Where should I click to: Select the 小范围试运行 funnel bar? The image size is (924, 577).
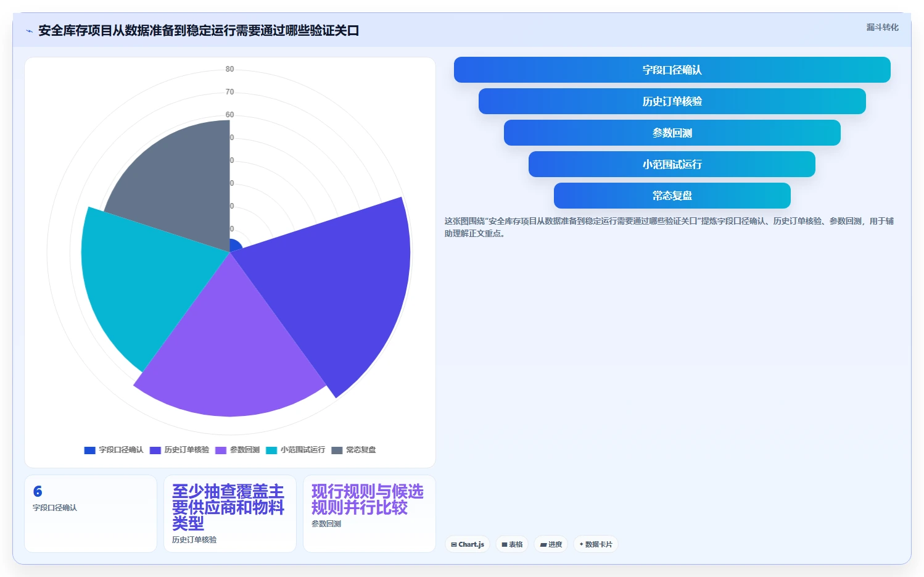click(672, 164)
